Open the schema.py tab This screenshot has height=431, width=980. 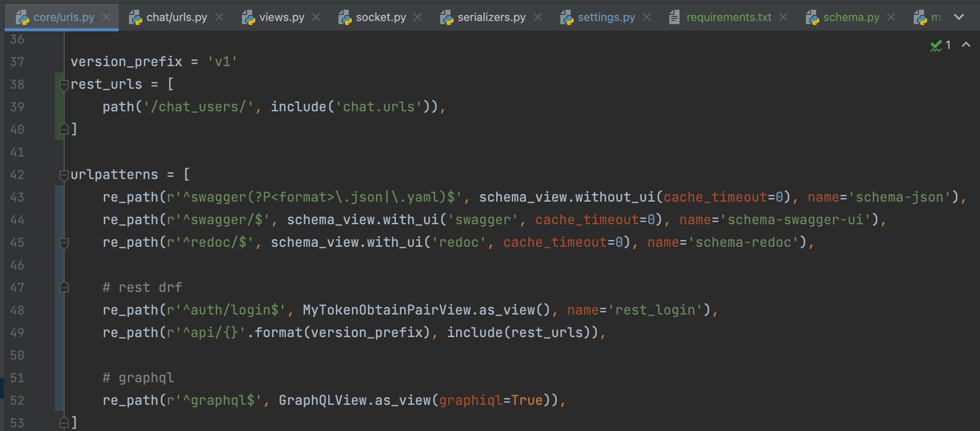[851, 17]
